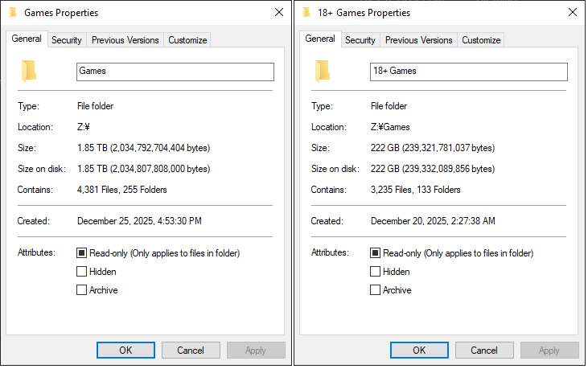Close the Games Properties window
This screenshot has width=588, height=369.
[x=279, y=12]
